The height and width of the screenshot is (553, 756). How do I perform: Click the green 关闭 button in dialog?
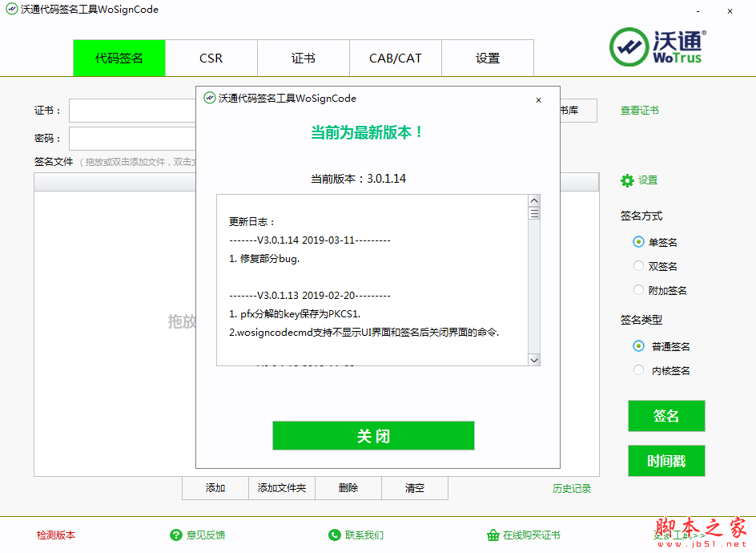pos(373,436)
